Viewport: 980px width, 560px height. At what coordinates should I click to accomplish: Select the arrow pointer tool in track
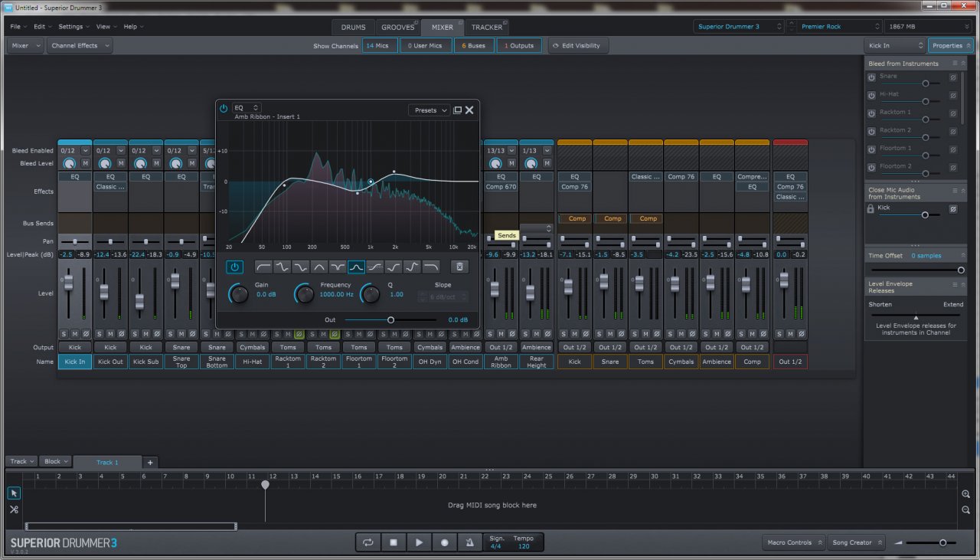click(14, 493)
